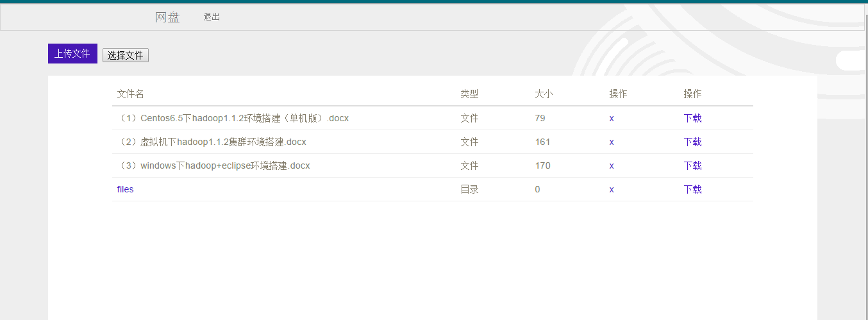Click the size value 79

coord(540,118)
